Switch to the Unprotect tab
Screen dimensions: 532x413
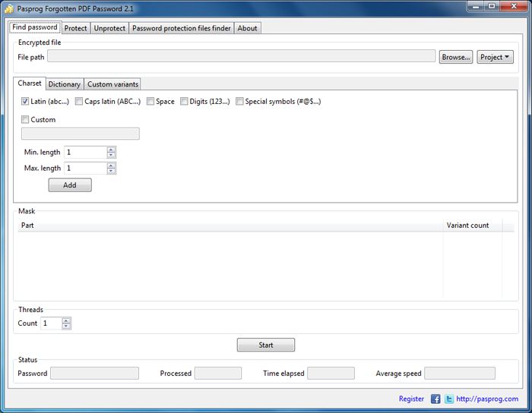(109, 28)
